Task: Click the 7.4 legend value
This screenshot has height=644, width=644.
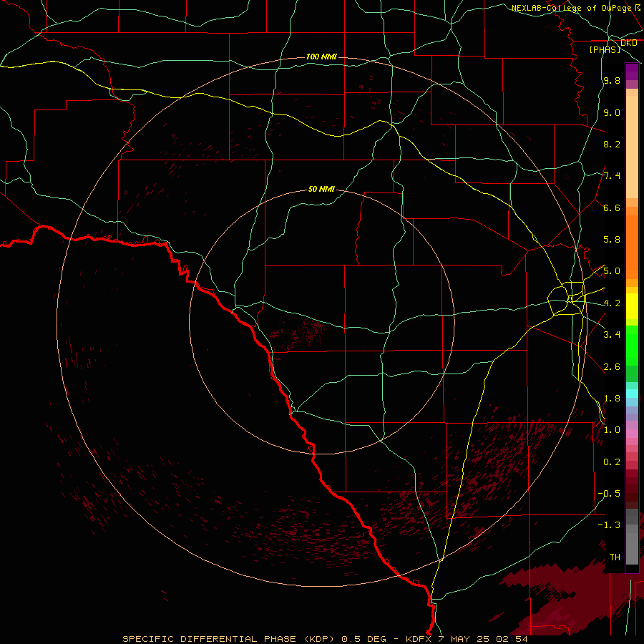Action: tap(612, 176)
